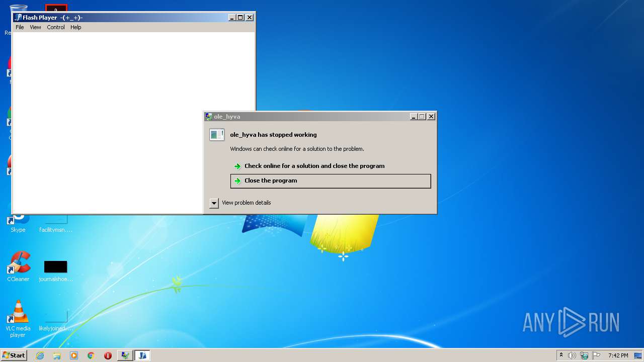The width and height of the screenshot is (644, 362).
Task: Select the journalshoe desktop file
Action: click(x=56, y=271)
